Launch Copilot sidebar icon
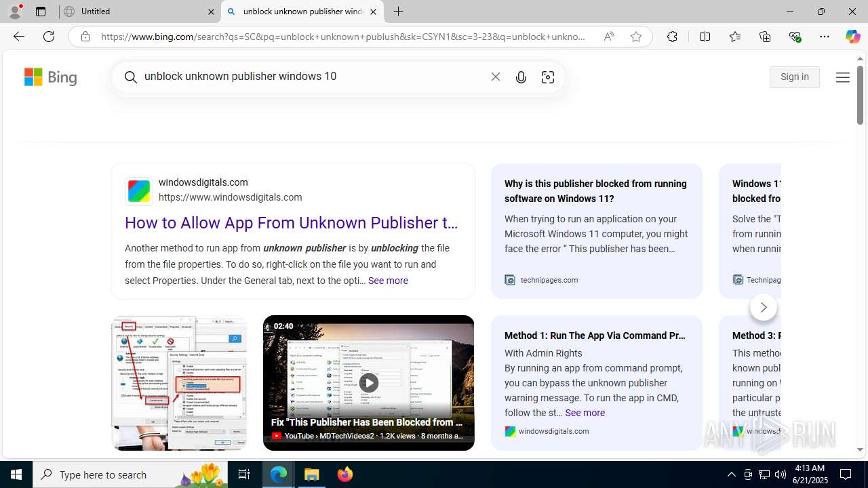This screenshot has width=868, height=488. (852, 37)
